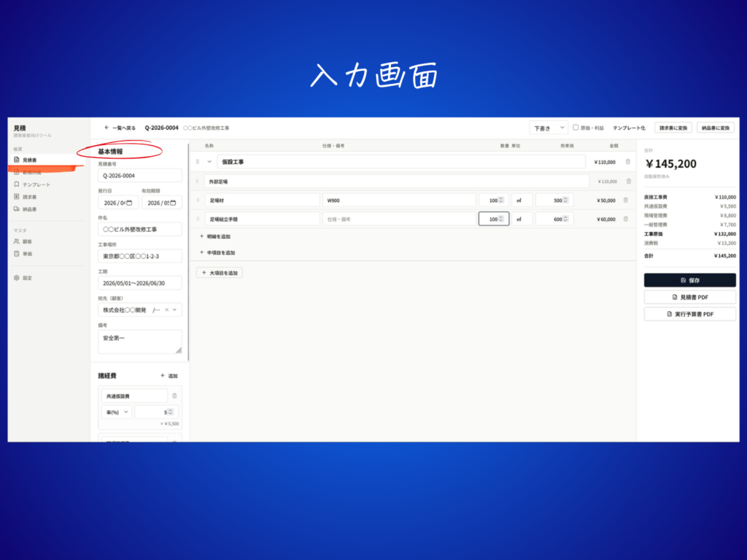Remove 共通仮設費 expense with trash icon
This screenshot has width=747, height=560.
tap(174, 395)
